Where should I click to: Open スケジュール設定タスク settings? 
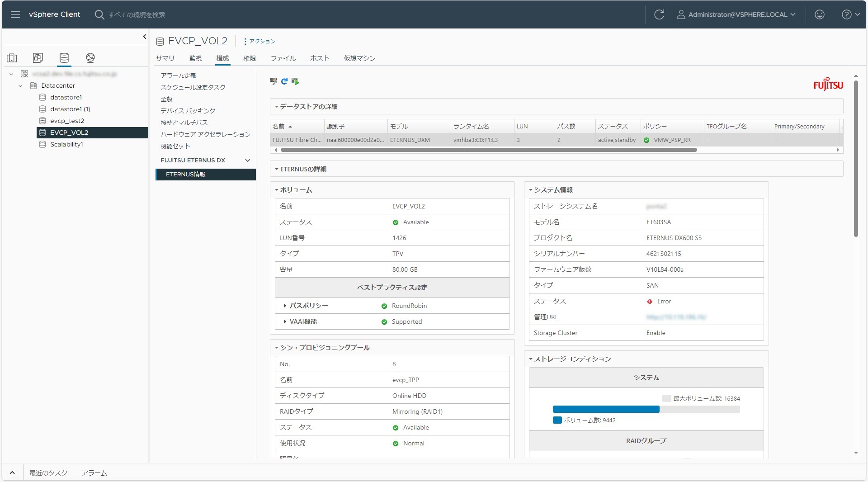point(193,87)
